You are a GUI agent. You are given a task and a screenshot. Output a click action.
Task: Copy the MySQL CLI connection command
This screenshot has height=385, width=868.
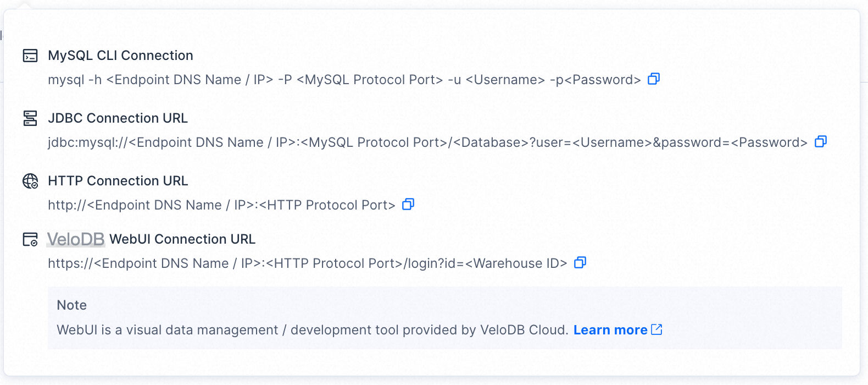(x=653, y=79)
